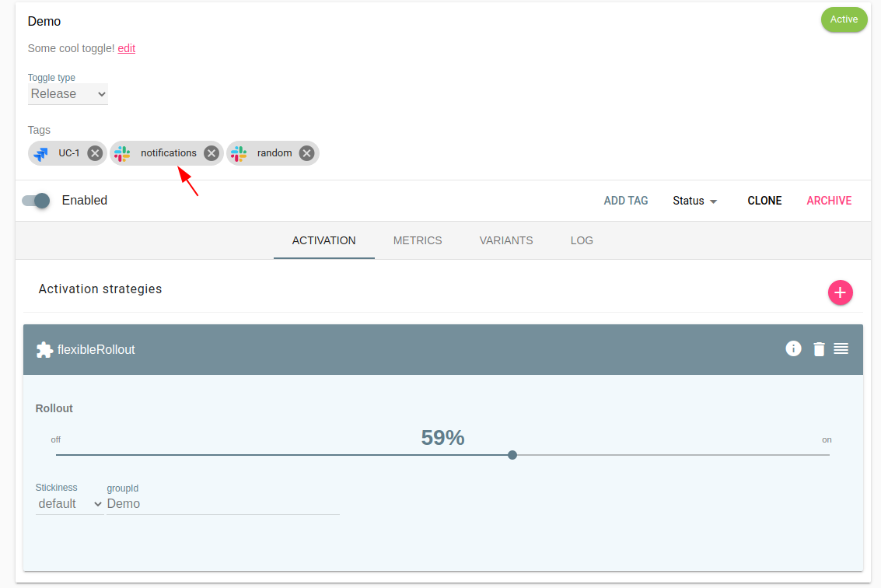Click the Jira icon on UC-1 tag
This screenshot has width=881, height=588.
41,153
